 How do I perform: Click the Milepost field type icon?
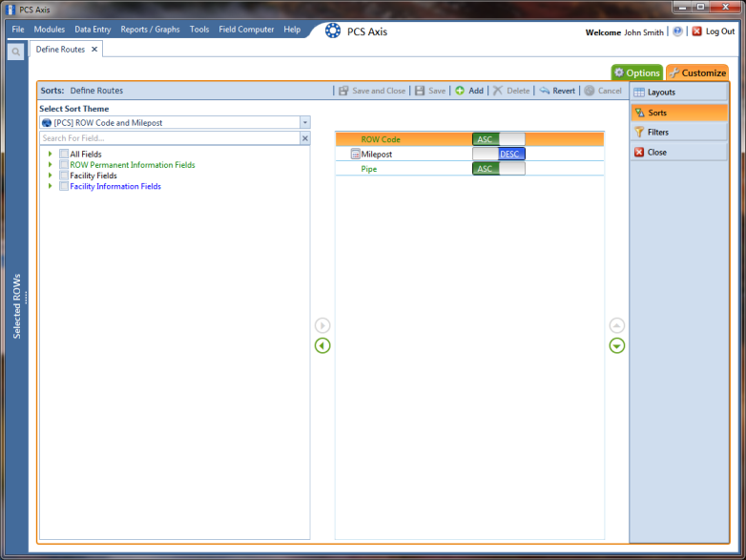click(x=355, y=154)
